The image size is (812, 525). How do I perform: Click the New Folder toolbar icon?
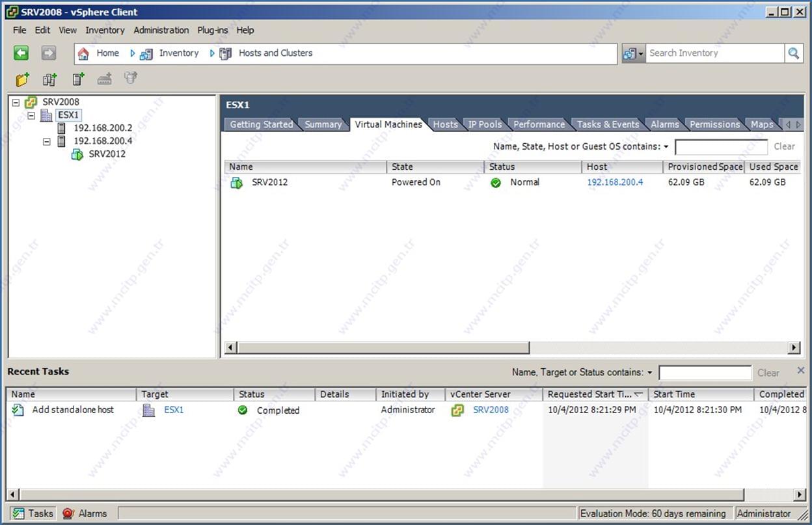point(23,79)
